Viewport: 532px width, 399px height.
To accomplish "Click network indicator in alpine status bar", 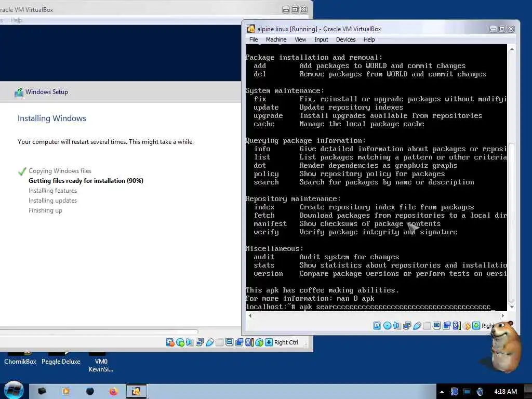I will point(407,326).
